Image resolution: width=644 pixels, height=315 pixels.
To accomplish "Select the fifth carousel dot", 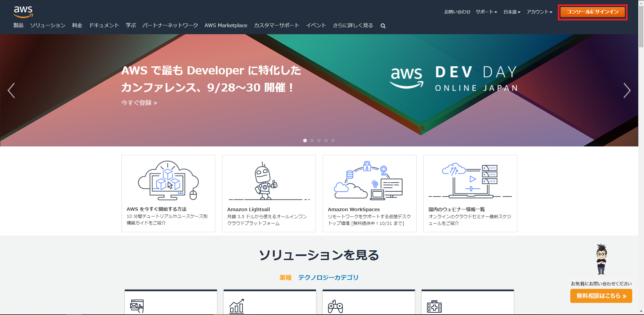I will click(x=333, y=141).
